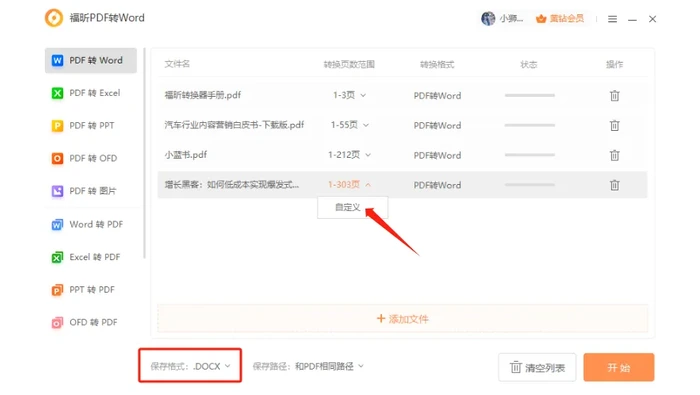Select the PDF 转 Excel sidebar item
The height and width of the screenshot is (395, 700).
point(91,93)
